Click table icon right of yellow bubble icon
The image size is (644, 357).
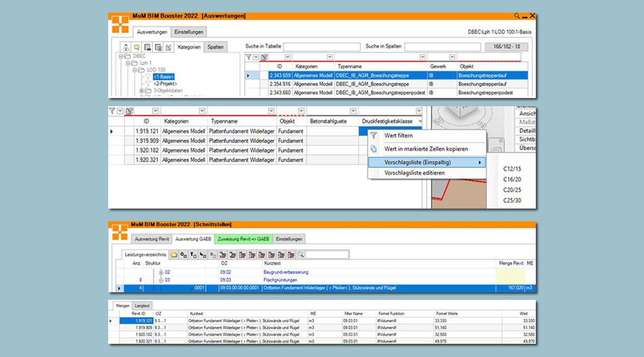pyautogui.click(x=147, y=47)
